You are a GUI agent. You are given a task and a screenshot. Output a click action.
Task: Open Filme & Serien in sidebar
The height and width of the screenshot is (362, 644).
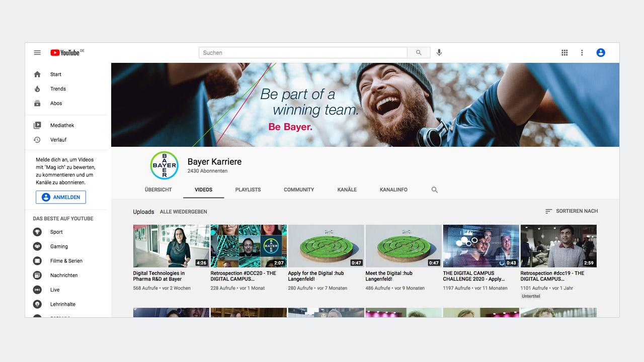click(66, 261)
